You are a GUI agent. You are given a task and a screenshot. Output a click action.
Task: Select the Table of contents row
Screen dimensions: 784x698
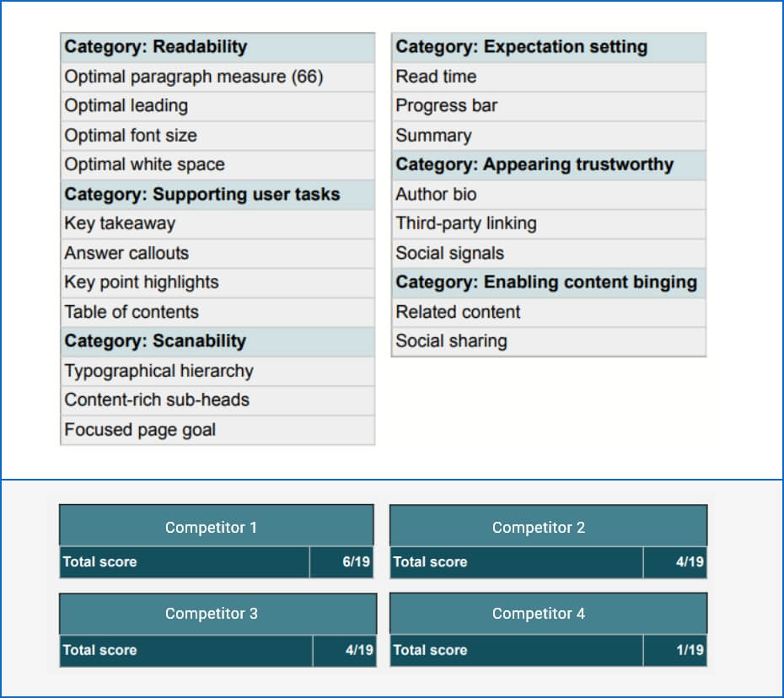click(x=217, y=312)
